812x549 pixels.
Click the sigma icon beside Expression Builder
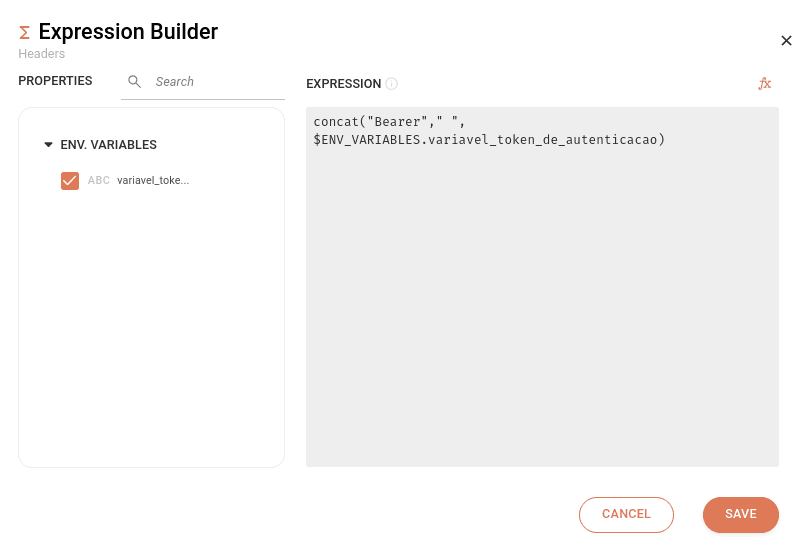tap(25, 33)
